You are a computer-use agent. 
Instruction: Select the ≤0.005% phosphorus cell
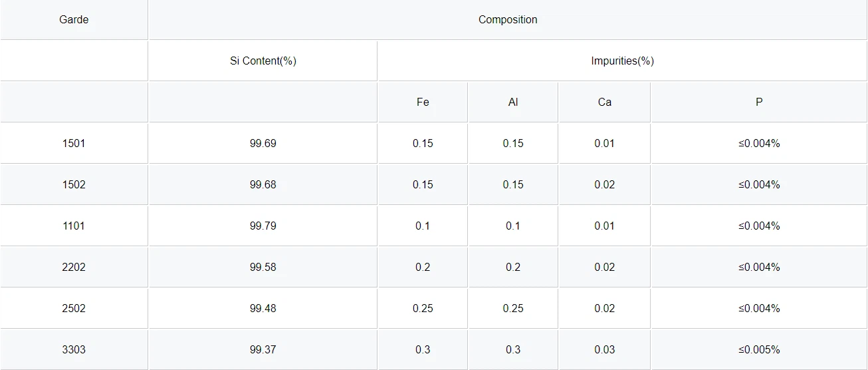(x=759, y=350)
